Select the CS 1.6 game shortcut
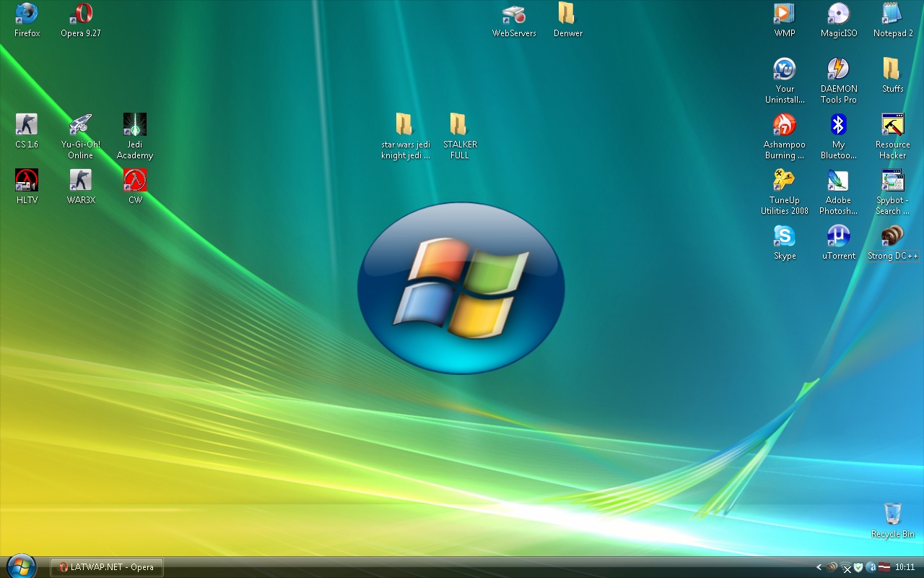Image resolution: width=924 pixels, height=578 pixels. pos(27,131)
